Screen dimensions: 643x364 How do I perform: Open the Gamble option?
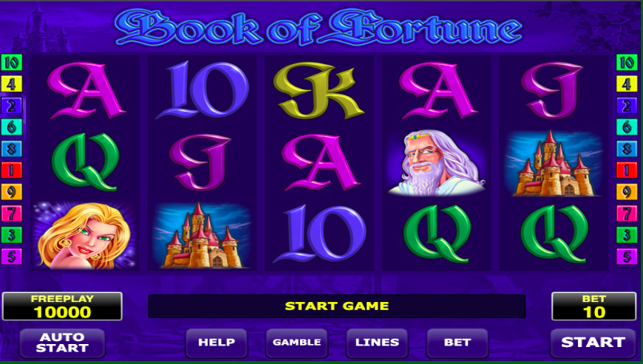(x=297, y=343)
